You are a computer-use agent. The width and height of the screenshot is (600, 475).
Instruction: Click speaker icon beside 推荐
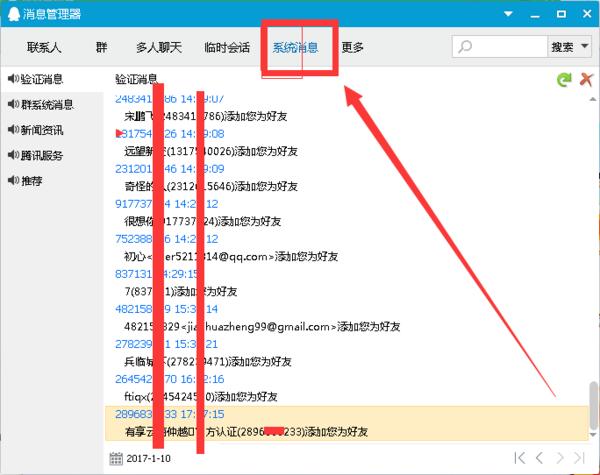pyautogui.click(x=13, y=180)
